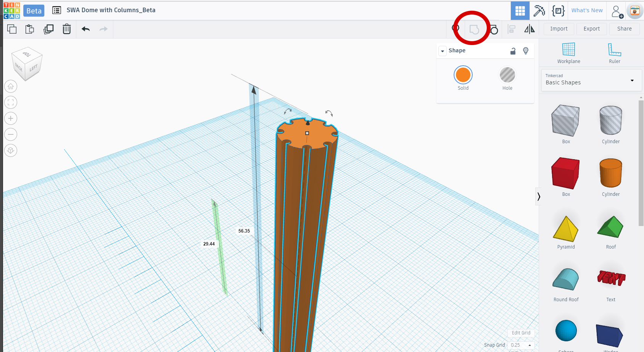This screenshot has width=644, height=352.
Task: Click the Import button
Action: click(x=559, y=29)
